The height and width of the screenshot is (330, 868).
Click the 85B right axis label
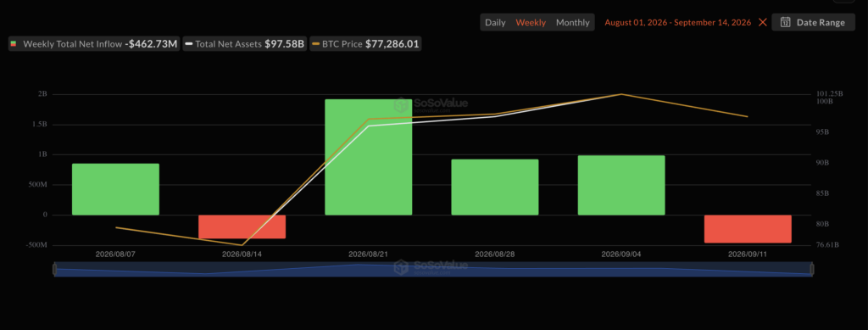point(823,193)
